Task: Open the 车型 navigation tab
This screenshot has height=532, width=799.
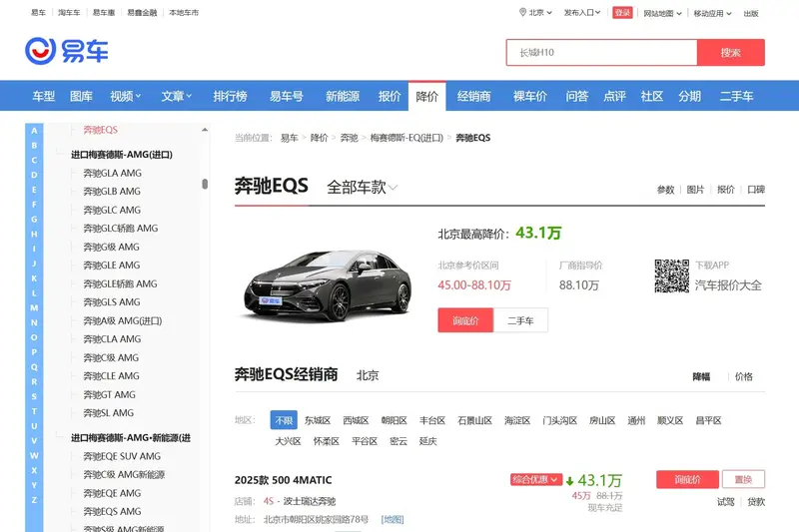Action: pos(43,96)
